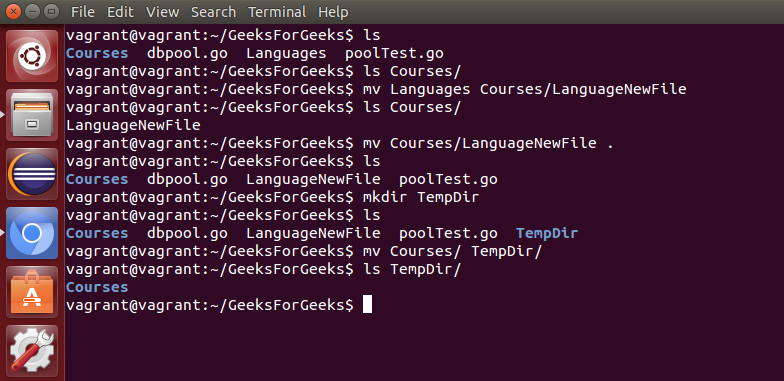The image size is (784, 381).
Task: Launch Eclipse from the dock
Action: click(x=32, y=174)
